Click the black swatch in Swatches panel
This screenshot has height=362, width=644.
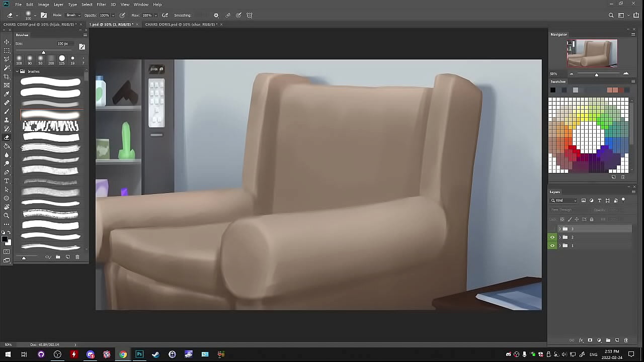(x=553, y=90)
